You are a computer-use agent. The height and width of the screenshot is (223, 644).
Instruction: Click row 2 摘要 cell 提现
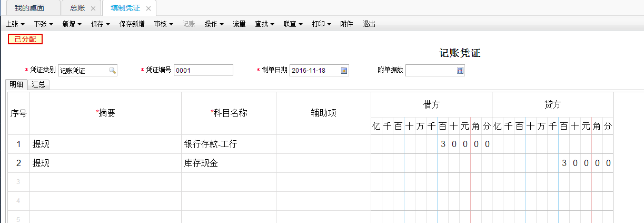click(x=105, y=163)
